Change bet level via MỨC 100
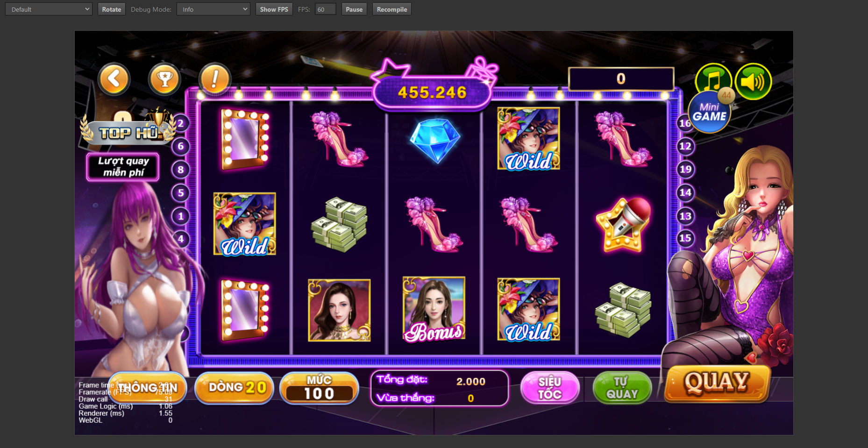Screen dimensions: 868x448 tap(319, 388)
